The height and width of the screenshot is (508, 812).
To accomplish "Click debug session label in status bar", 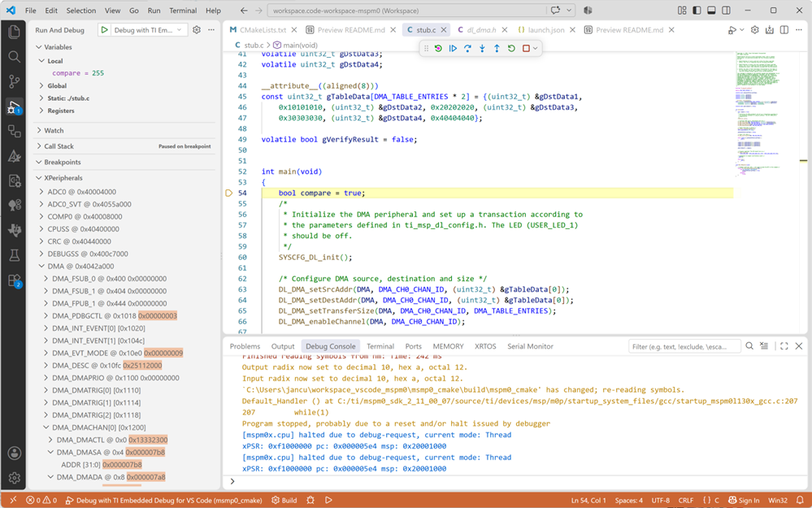I will pos(163,500).
